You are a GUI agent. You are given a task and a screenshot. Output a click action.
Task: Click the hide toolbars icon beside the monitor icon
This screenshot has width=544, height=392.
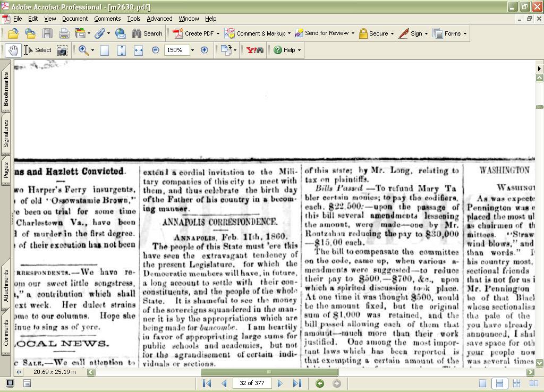[27, 384]
